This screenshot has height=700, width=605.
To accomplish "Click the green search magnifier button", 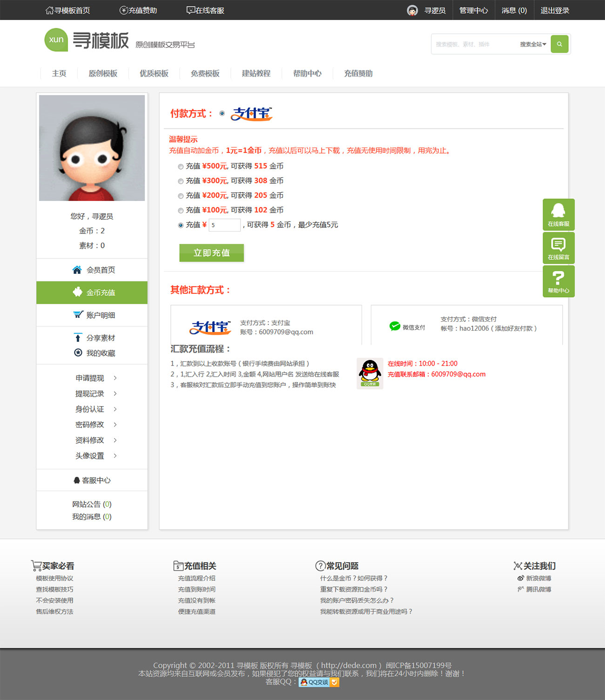I will point(559,44).
